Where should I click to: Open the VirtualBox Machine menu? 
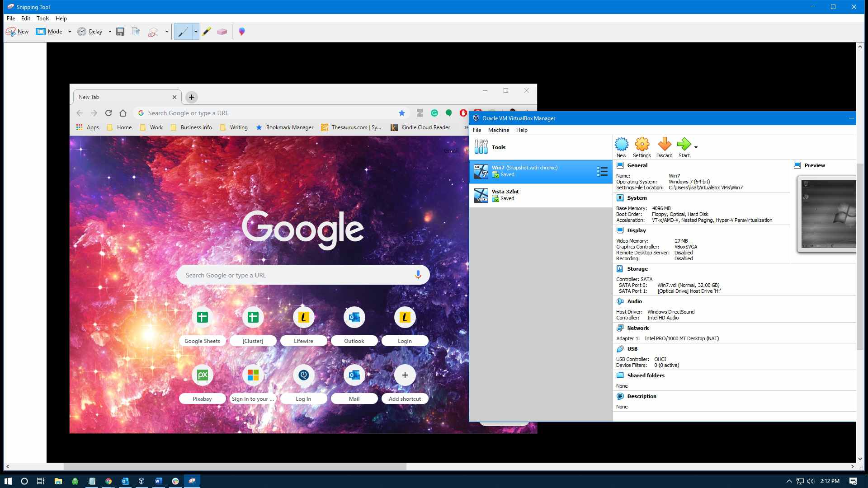tap(499, 130)
